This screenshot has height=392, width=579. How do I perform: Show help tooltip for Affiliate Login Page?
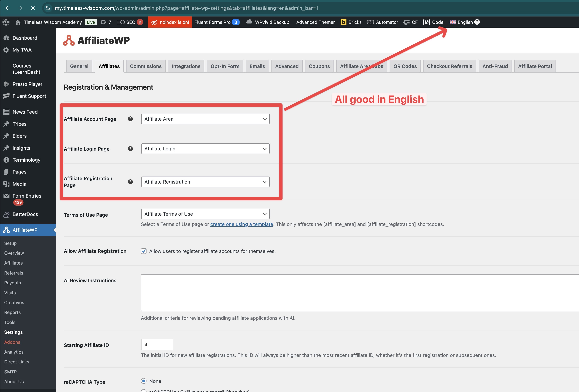(x=130, y=149)
